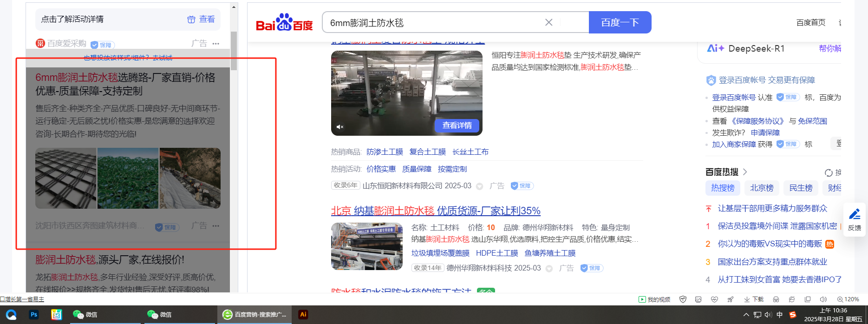Image resolution: width=868 pixels, height=324 pixels.
Task: Toggle the 中 input language indicator
Action: point(780,315)
